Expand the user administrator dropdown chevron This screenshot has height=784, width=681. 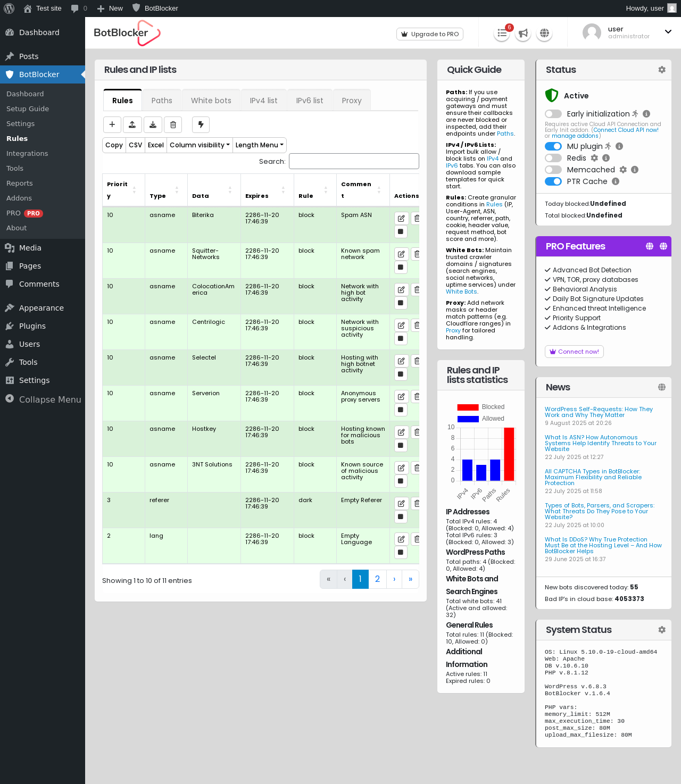click(668, 32)
